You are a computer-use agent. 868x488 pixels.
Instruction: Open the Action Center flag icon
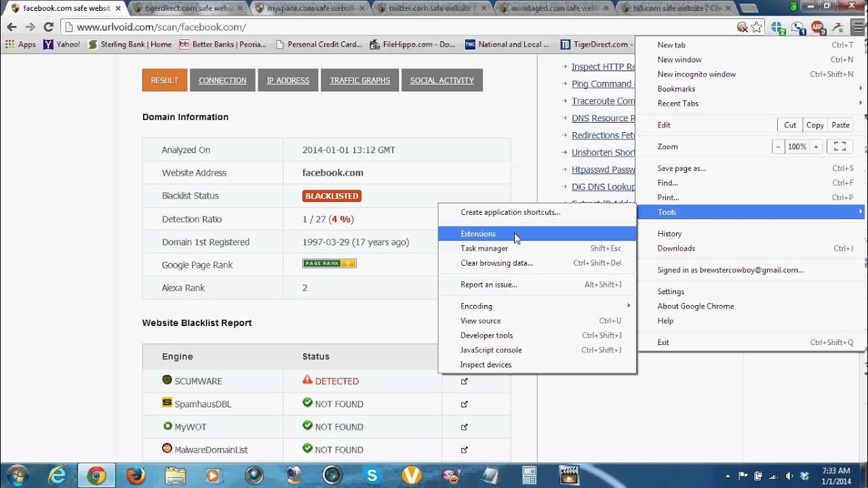click(x=743, y=475)
